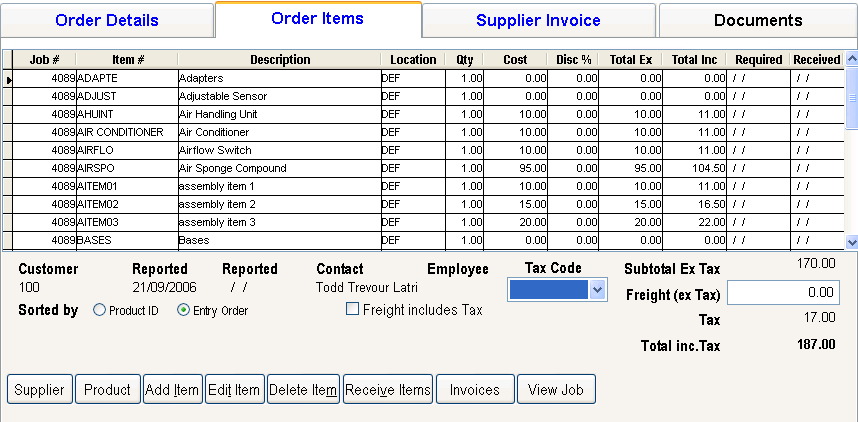The height and width of the screenshot is (422, 858).
Task: Select the Air Sponge Compound row
Action: point(278,168)
